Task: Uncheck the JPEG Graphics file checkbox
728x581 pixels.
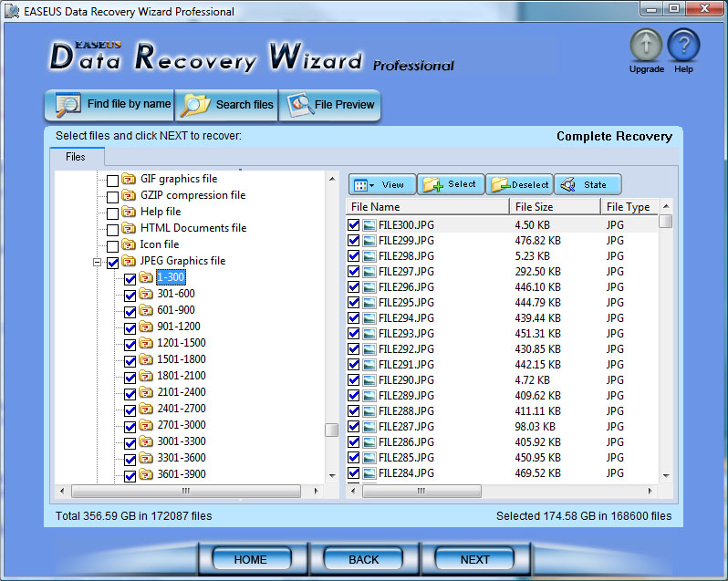Action: (112, 263)
